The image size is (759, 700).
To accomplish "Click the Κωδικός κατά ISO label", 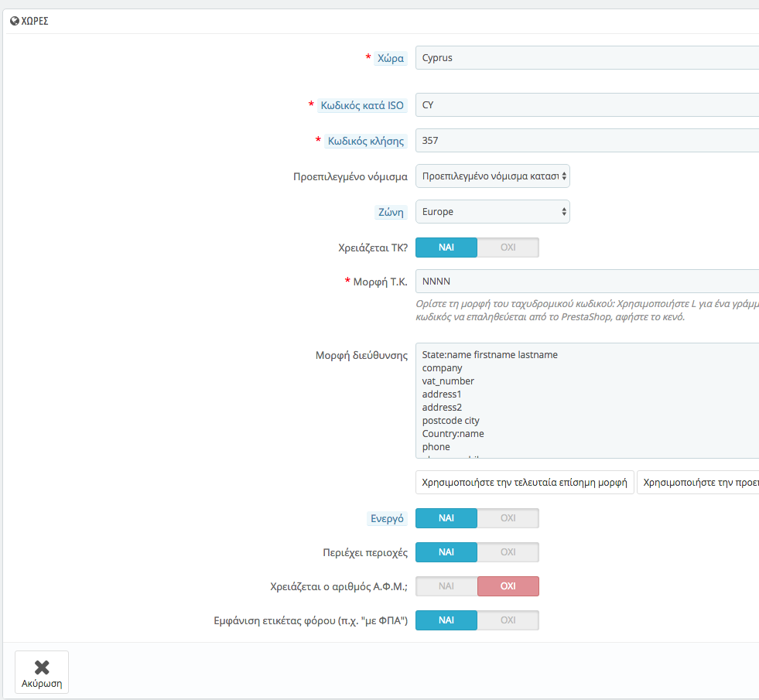I will tap(362, 105).
